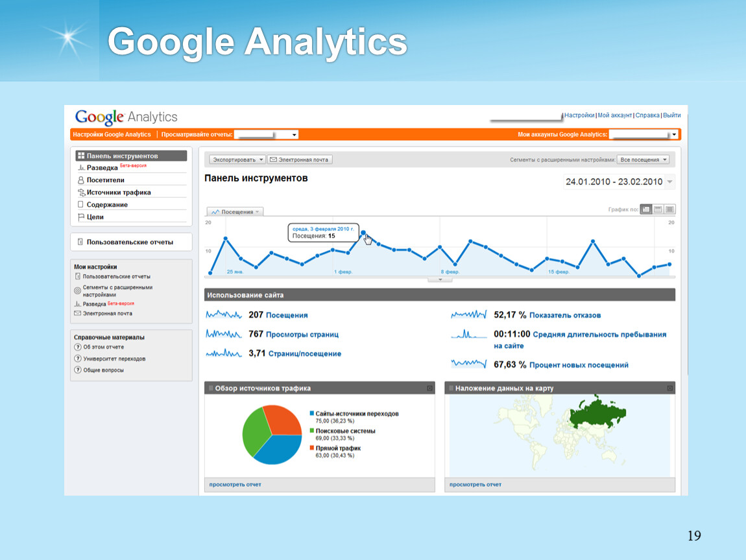Open the Мои аккаунты Google Analytics dropdown
Image resolution: width=746 pixels, height=560 pixels.
click(x=644, y=135)
